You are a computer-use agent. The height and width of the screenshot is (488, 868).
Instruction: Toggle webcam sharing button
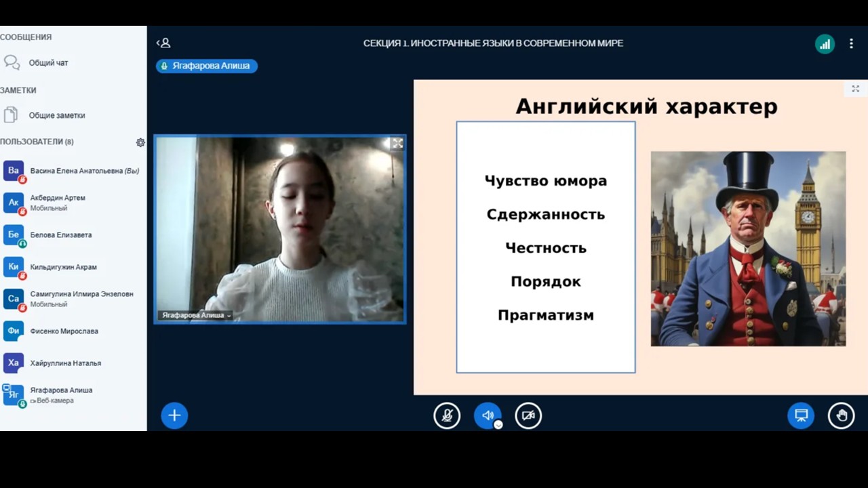click(528, 415)
